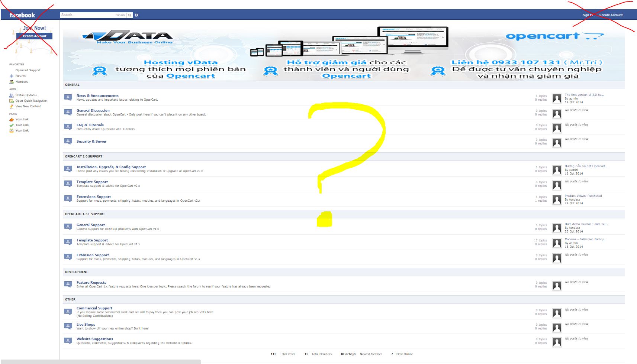This screenshot has width=637, height=364.
Task: Click Create Account in top bar
Action: pos(611,15)
